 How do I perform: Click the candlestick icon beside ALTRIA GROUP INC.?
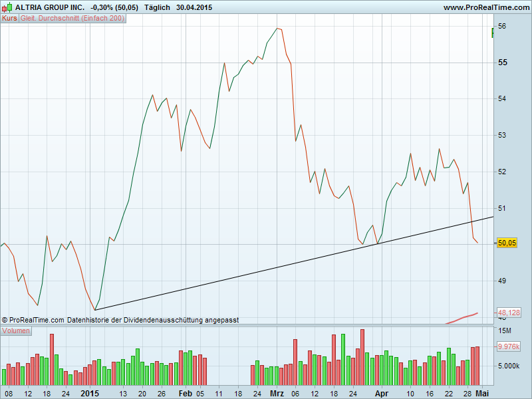tap(8, 7)
